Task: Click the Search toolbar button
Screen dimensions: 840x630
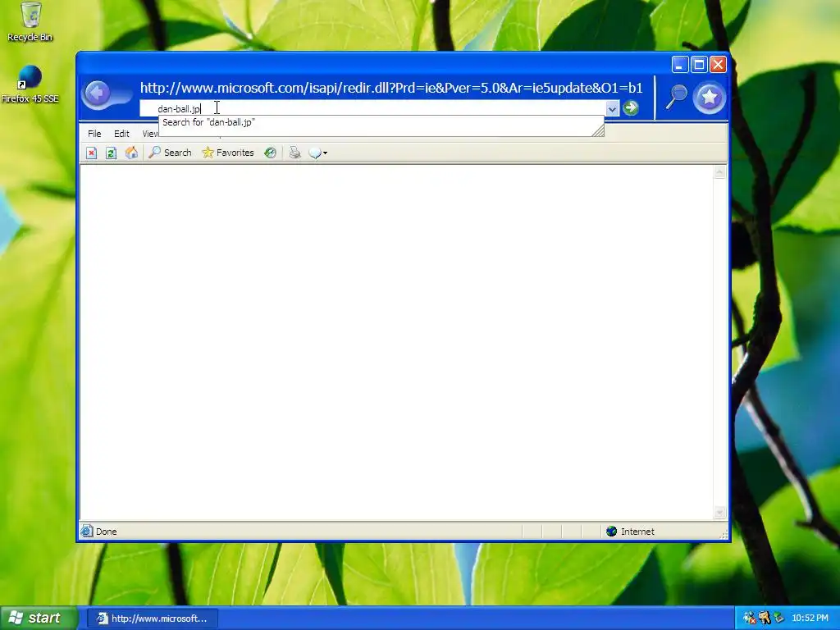Action: (170, 153)
